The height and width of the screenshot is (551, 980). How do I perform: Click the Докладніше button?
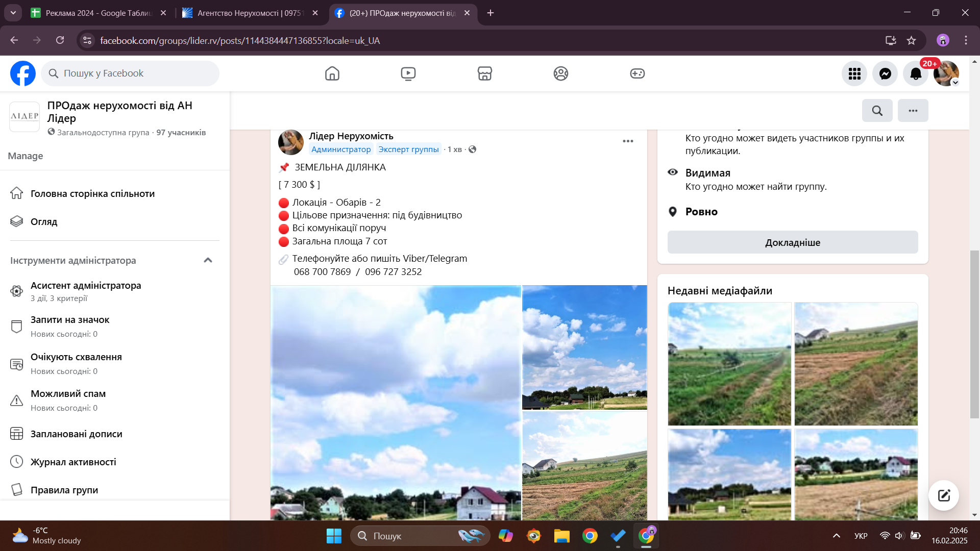click(x=792, y=242)
